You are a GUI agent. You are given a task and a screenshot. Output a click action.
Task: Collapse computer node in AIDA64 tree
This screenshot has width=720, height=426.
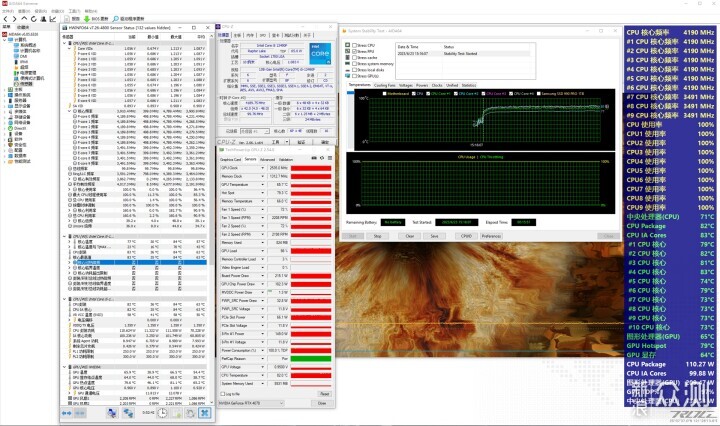(5, 39)
